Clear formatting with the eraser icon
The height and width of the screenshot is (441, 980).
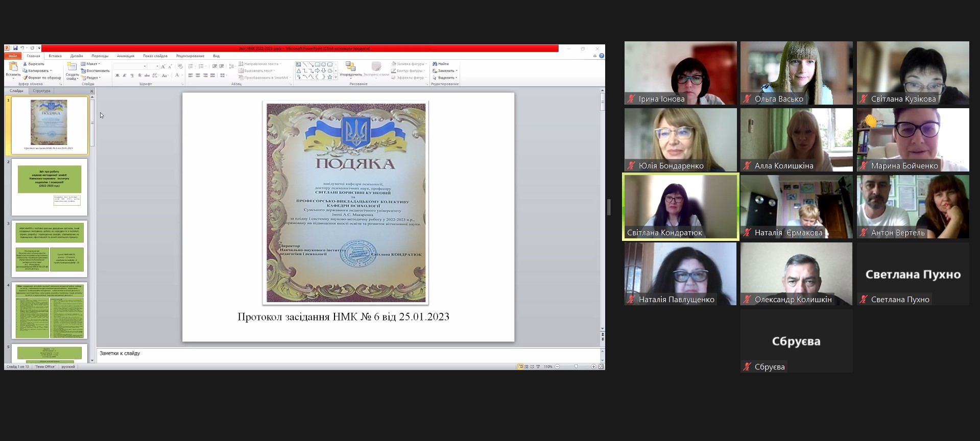pos(180,66)
